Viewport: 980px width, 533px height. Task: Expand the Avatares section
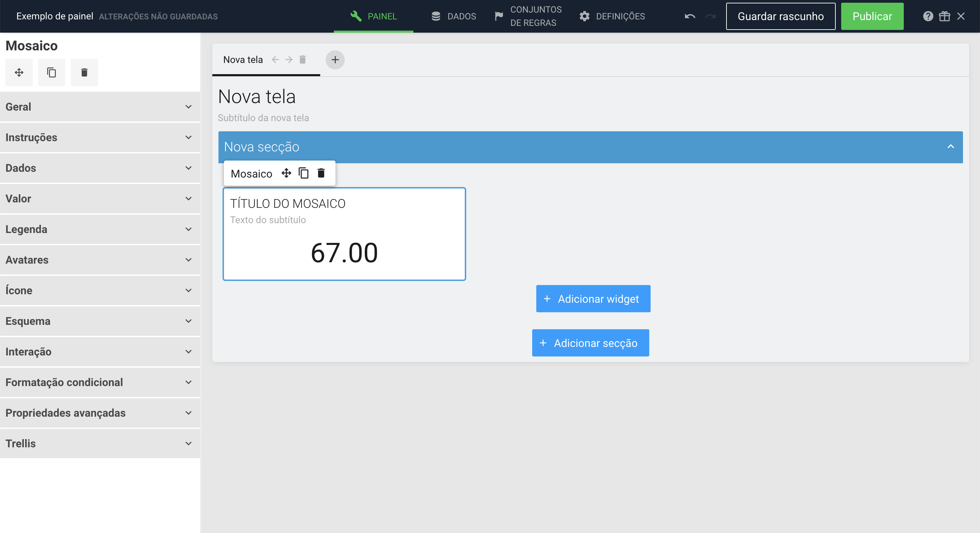[x=100, y=260]
